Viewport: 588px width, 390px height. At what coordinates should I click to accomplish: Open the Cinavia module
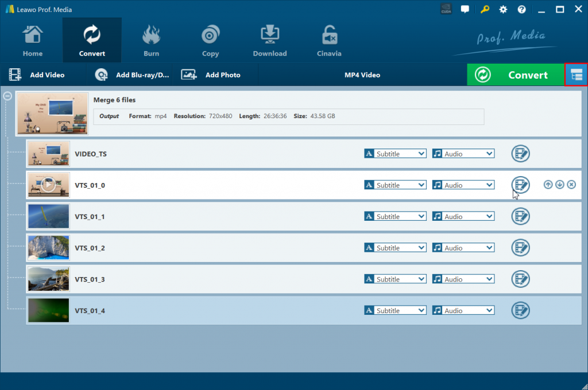[x=329, y=41]
